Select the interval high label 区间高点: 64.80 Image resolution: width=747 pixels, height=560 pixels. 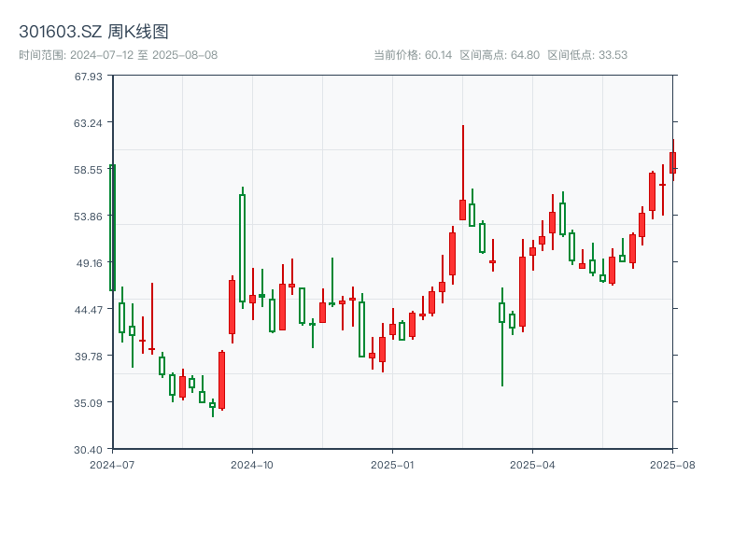click(x=500, y=55)
